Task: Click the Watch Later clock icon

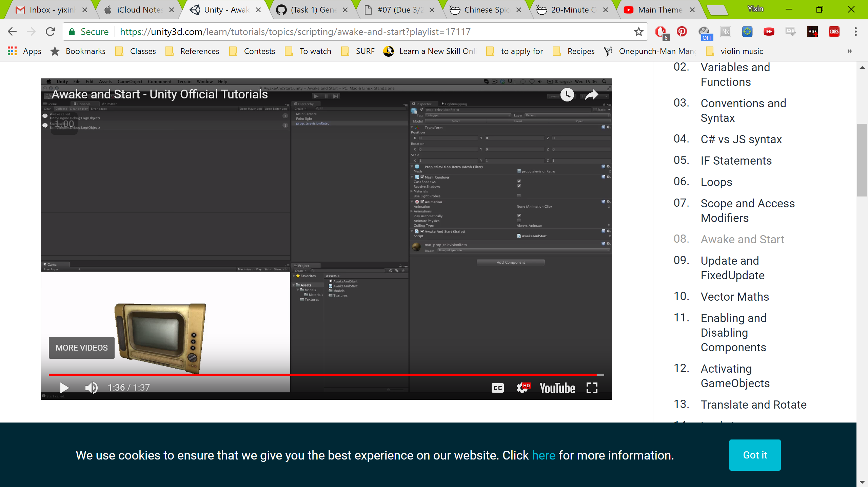Action: coord(567,95)
